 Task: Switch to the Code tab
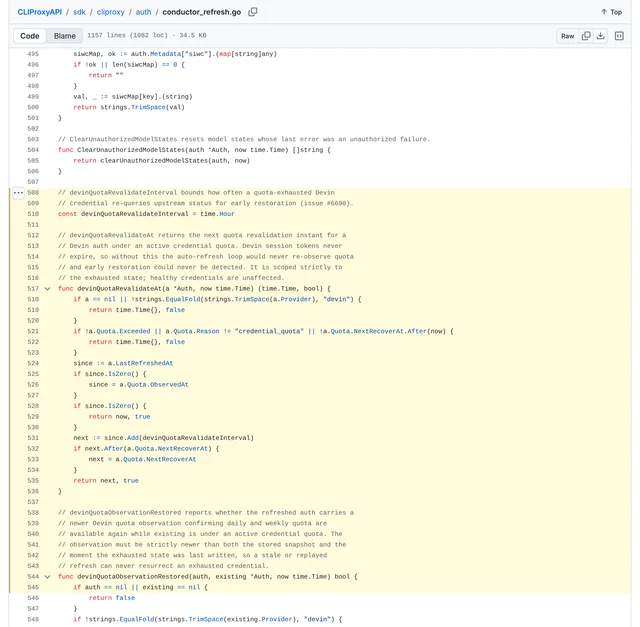coord(30,36)
